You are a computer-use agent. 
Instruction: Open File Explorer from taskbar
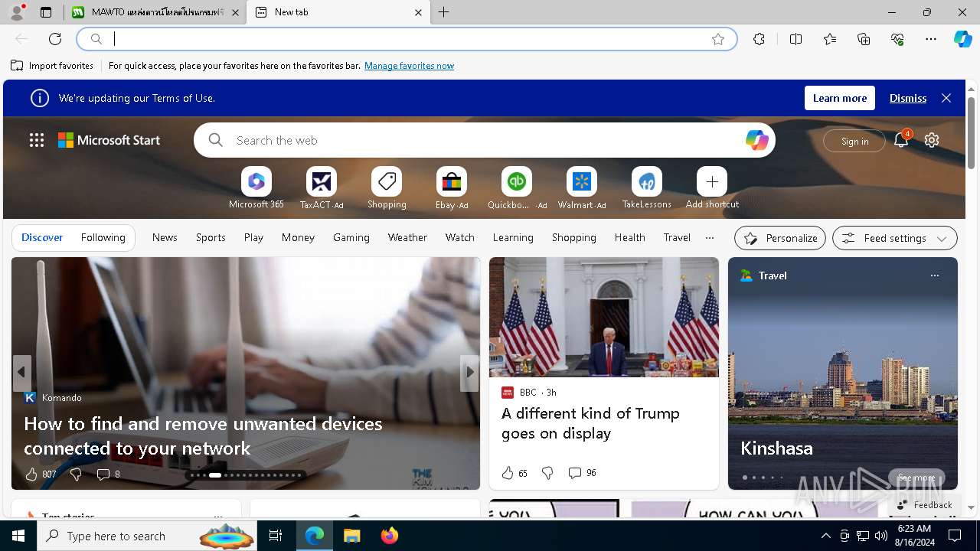(x=351, y=536)
